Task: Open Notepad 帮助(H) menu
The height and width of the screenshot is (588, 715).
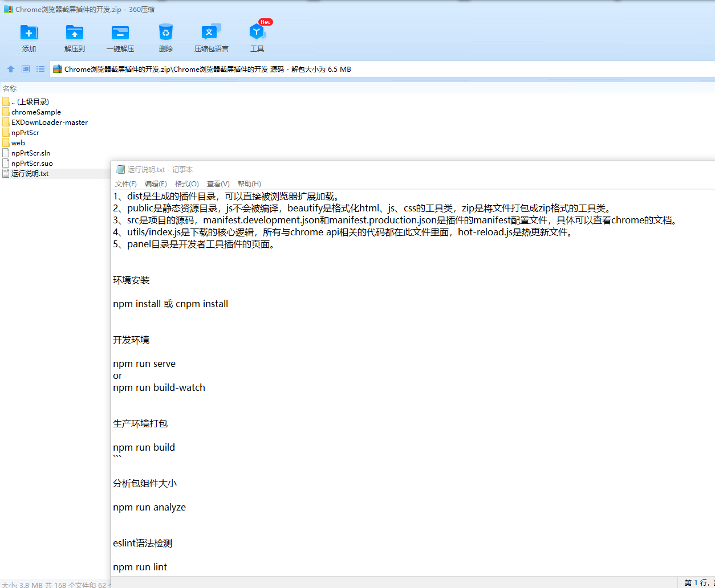Action: [x=249, y=183]
